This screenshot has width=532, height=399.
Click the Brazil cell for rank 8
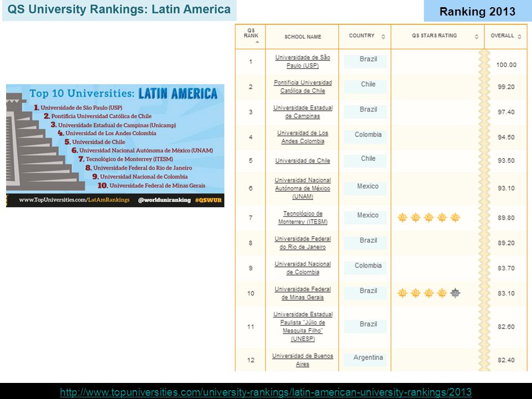pos(365,243)
